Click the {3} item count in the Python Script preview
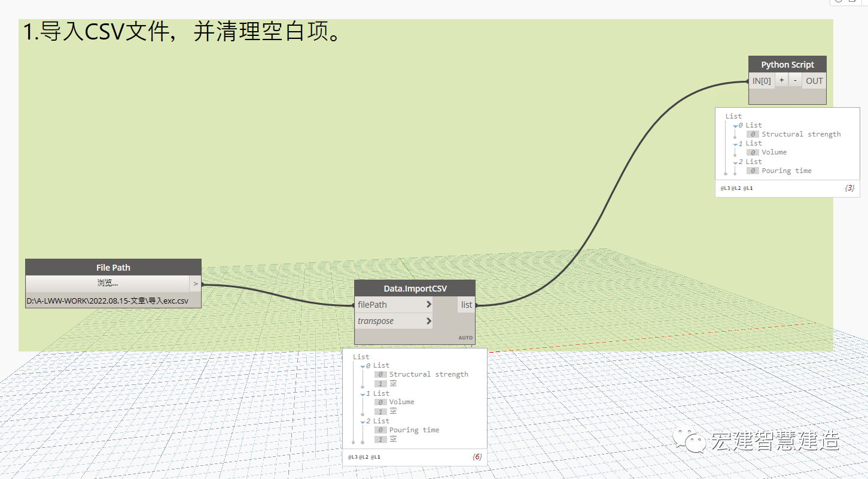 coord(849,188)
